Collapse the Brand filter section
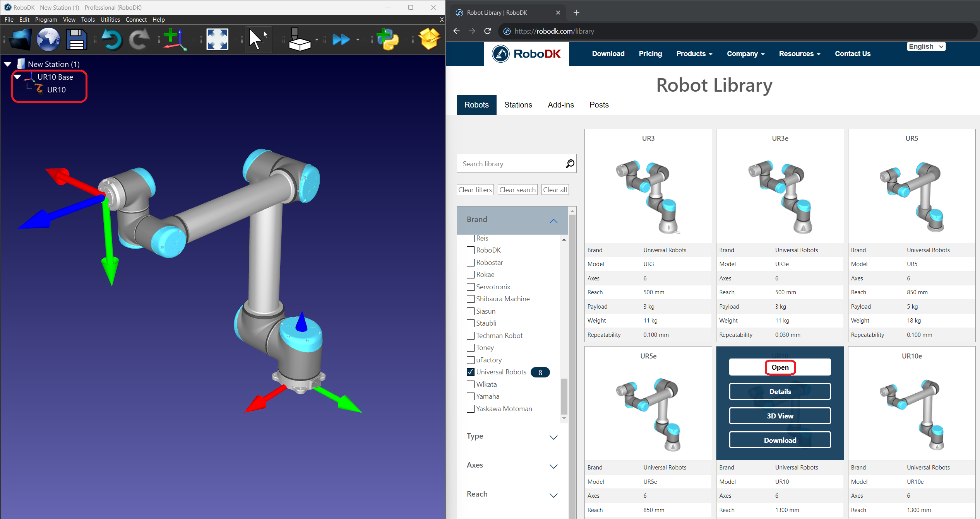 553,220
